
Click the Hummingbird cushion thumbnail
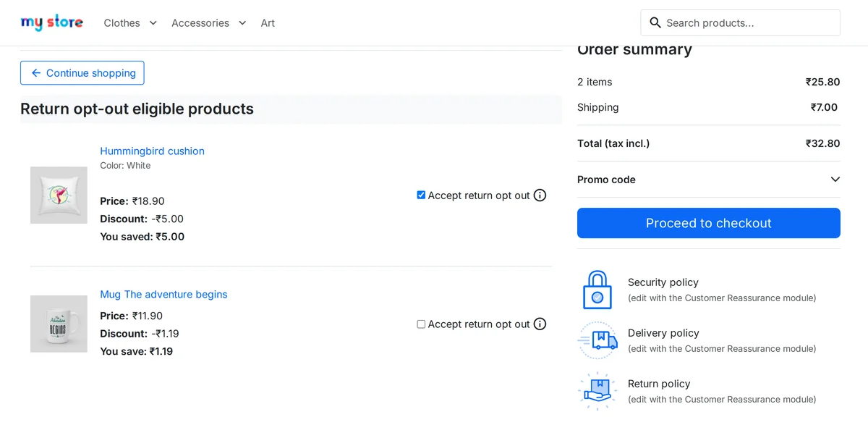[59, 195]
